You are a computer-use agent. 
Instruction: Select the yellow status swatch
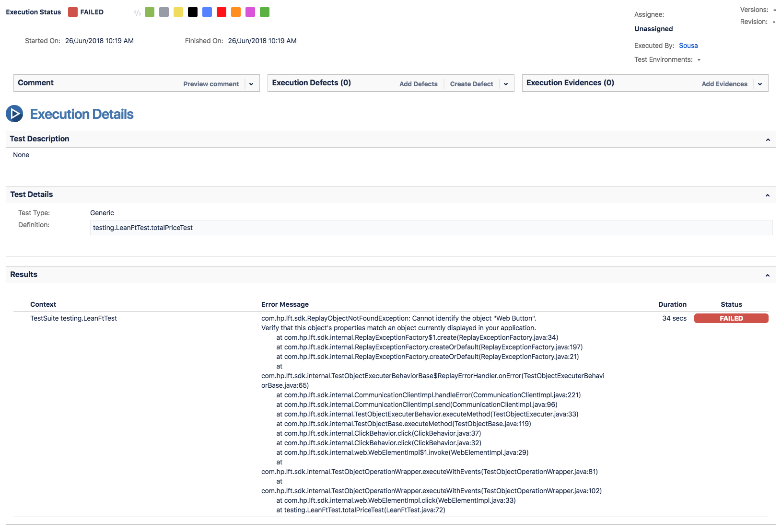tap(178, 12)
